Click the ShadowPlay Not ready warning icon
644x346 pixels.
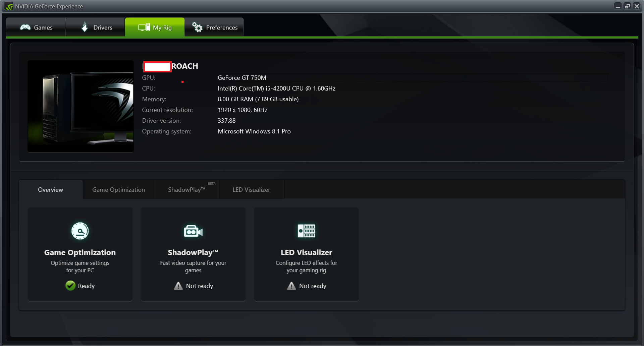tap(178, 286)
